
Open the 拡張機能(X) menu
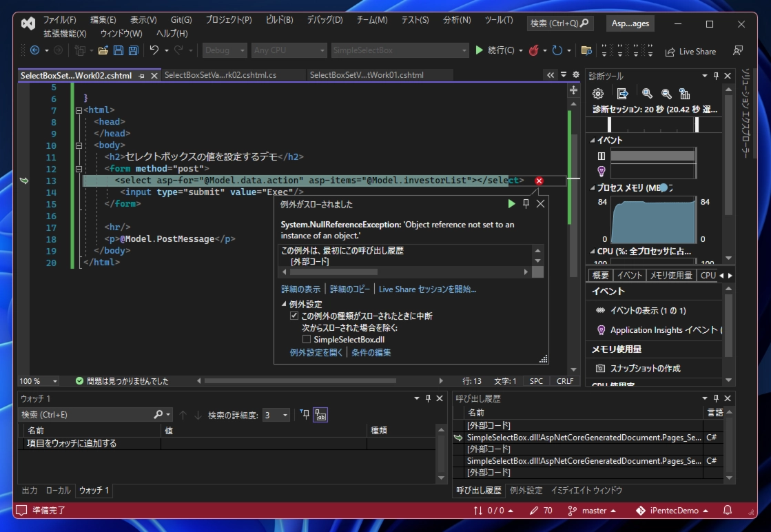[65, 34]
